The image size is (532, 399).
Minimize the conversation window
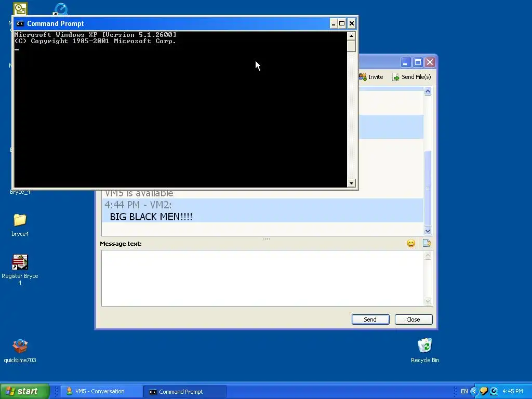406,62
